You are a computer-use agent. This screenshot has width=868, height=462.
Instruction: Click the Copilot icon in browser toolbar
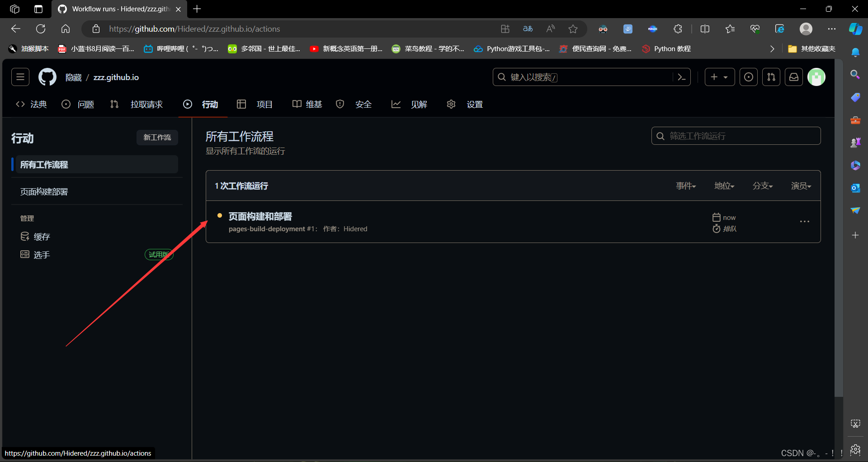[x=855, y=29]
